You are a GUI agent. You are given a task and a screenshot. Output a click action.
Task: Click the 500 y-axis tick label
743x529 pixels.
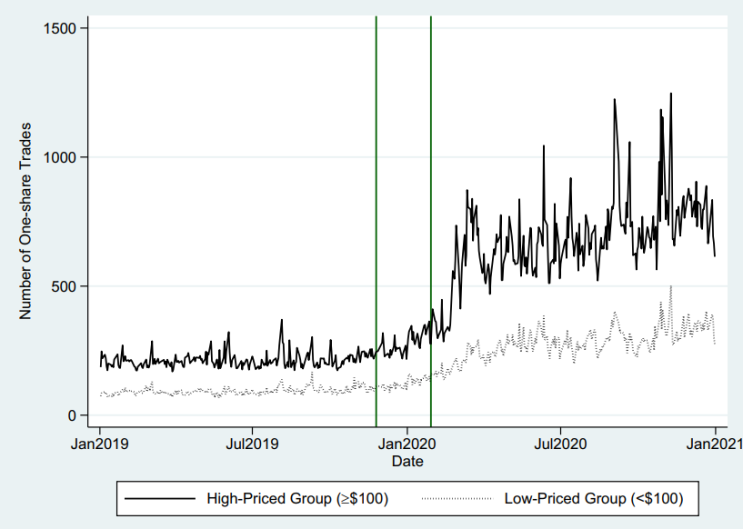[64, 286]
